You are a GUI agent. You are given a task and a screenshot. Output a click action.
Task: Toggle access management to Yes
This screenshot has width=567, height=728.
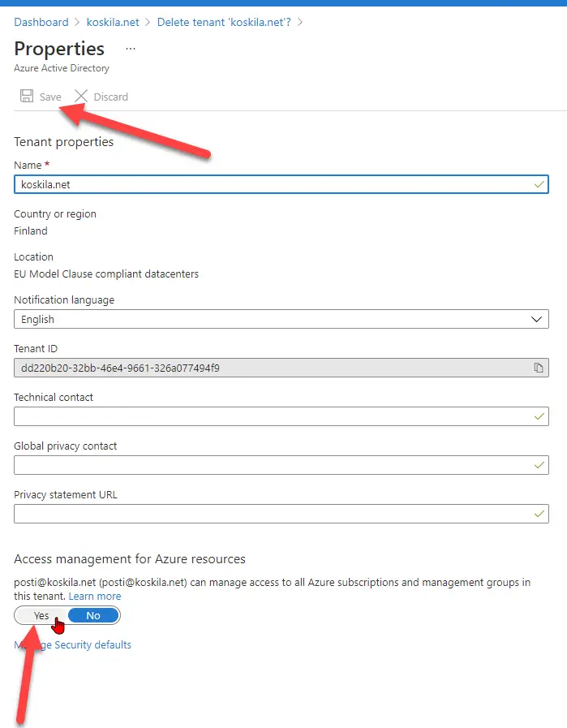(x=41, y=615)
